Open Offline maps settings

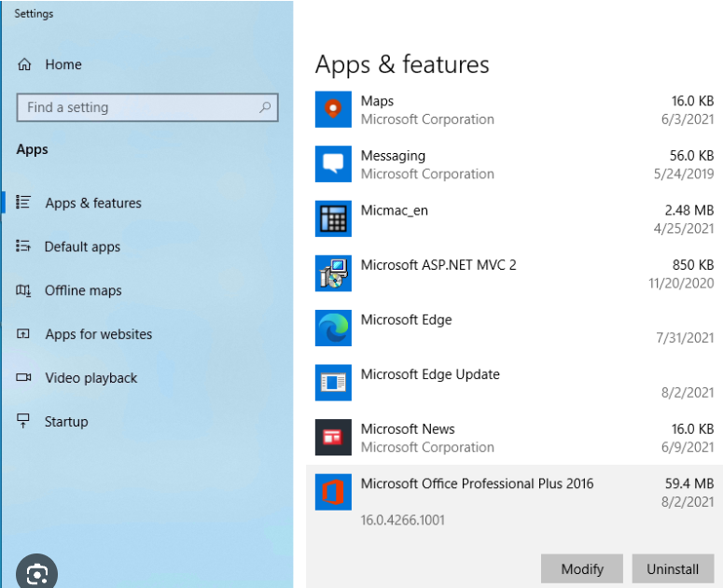83,290
